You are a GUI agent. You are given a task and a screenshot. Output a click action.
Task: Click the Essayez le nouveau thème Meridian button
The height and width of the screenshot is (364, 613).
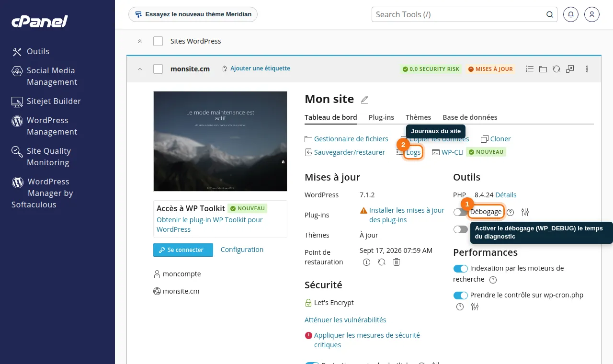click(x=193, y=14)
